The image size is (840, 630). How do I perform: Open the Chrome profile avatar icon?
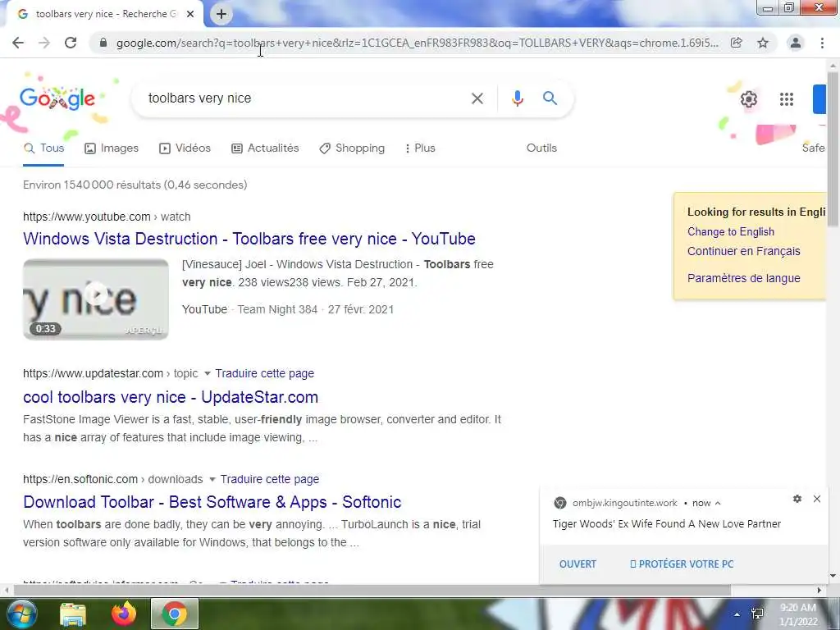tap(796, 43)
